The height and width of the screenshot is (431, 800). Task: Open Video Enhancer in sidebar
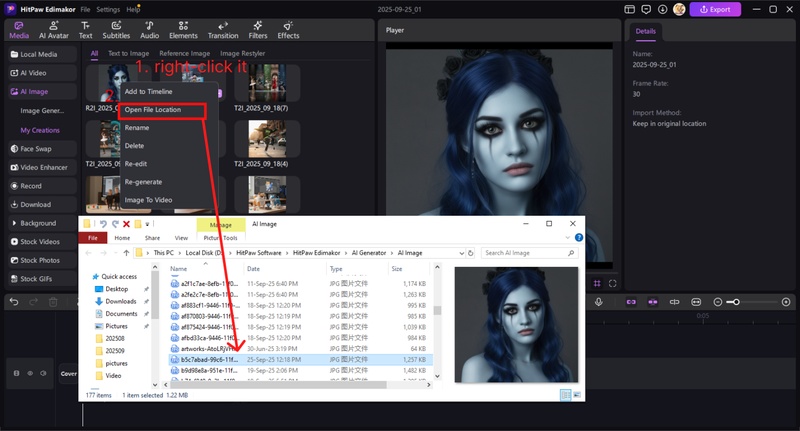(42, 167)
